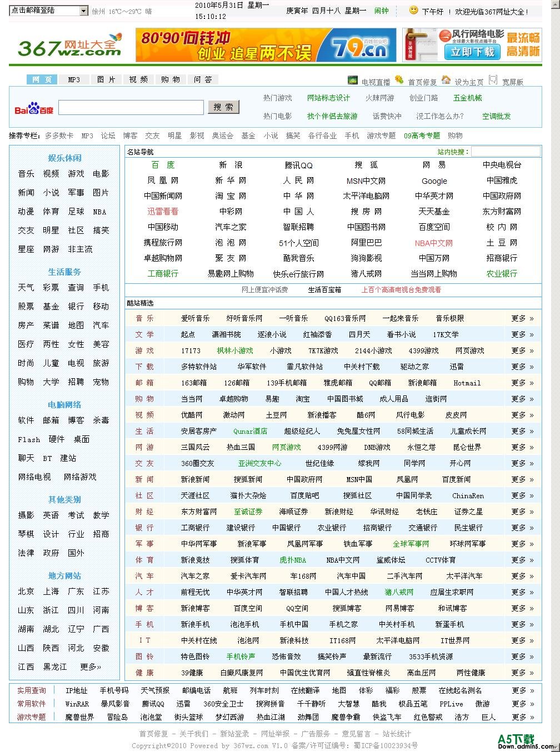Open the Google link
560x752 pixels.
(434, 181)
